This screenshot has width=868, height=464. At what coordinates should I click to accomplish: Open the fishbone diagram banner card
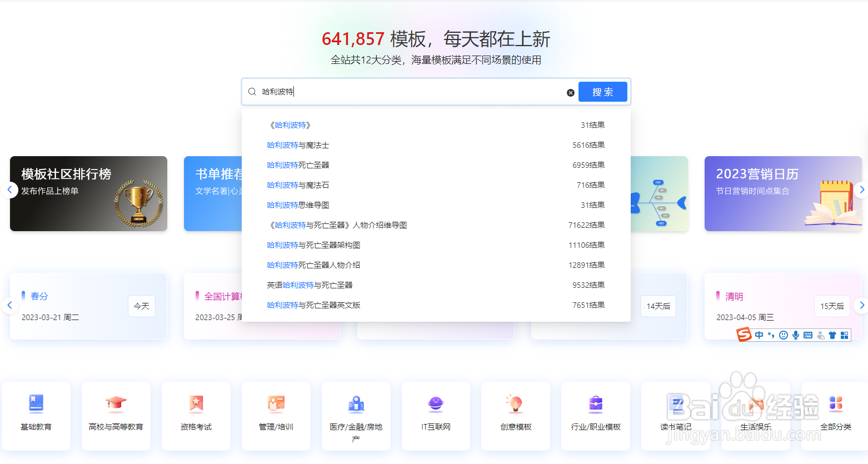tap(659, 193)
